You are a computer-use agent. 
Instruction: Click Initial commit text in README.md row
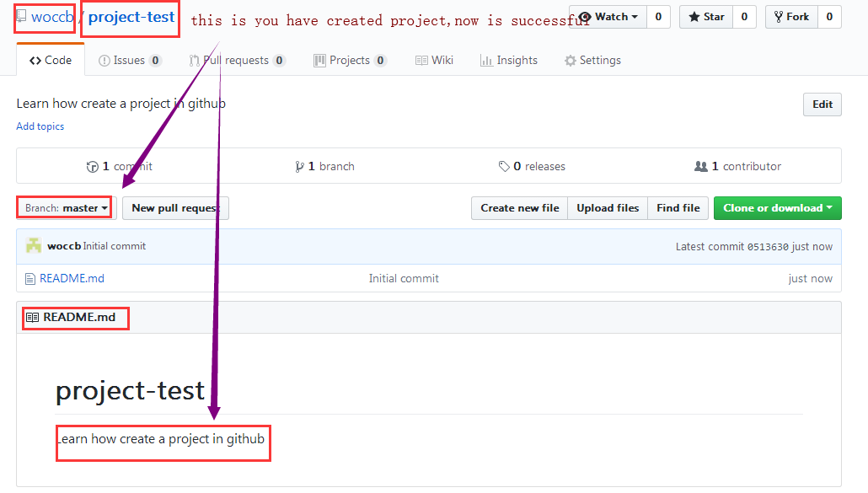pos(404,279)
